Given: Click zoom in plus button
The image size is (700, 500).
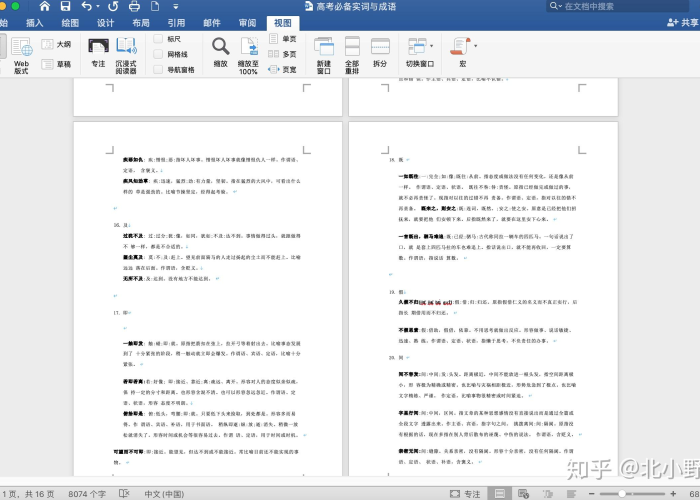Looking at the screenshot, I should pos(673,494).
